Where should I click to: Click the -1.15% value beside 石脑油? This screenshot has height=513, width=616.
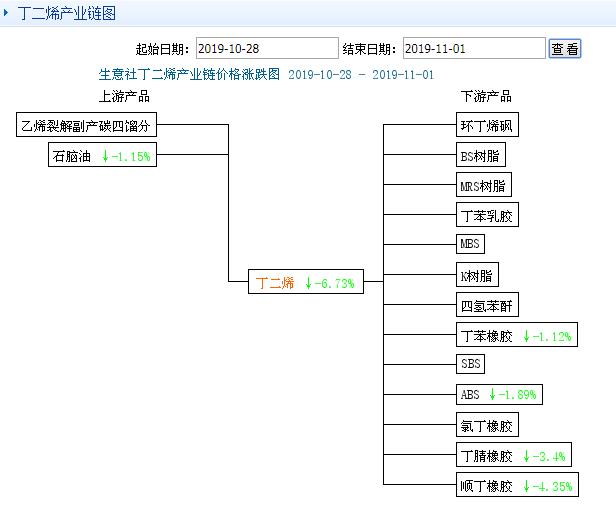click(x=131, y=156)
